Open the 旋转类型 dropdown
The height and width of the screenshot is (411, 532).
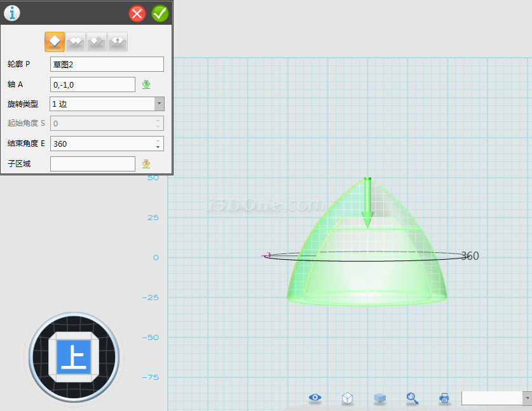(x=159, y=104)
